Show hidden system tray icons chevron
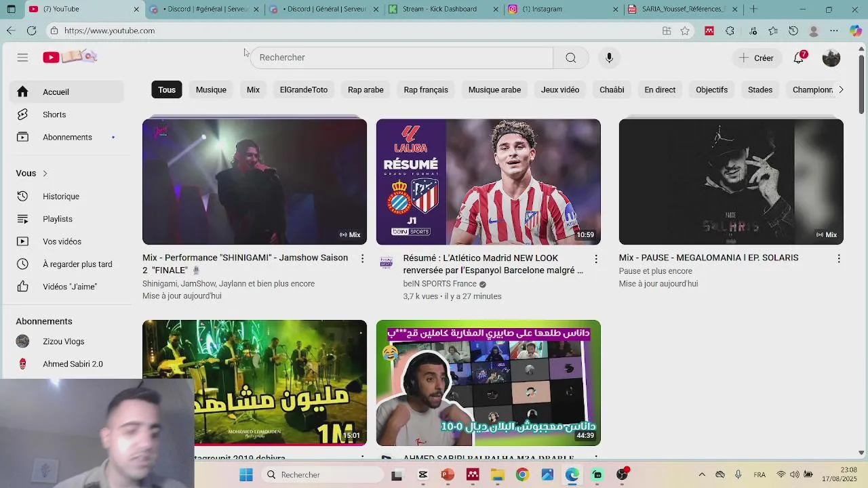 point(702,475)
